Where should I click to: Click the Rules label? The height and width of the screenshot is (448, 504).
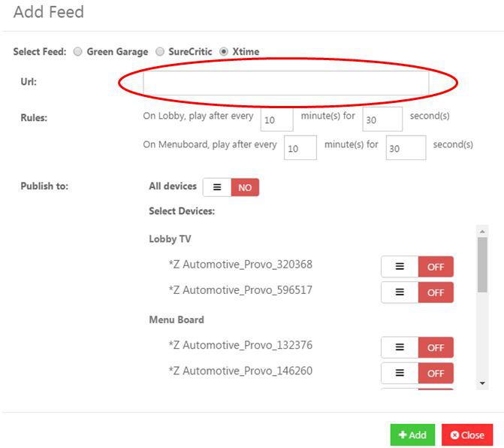click(34, 118)
